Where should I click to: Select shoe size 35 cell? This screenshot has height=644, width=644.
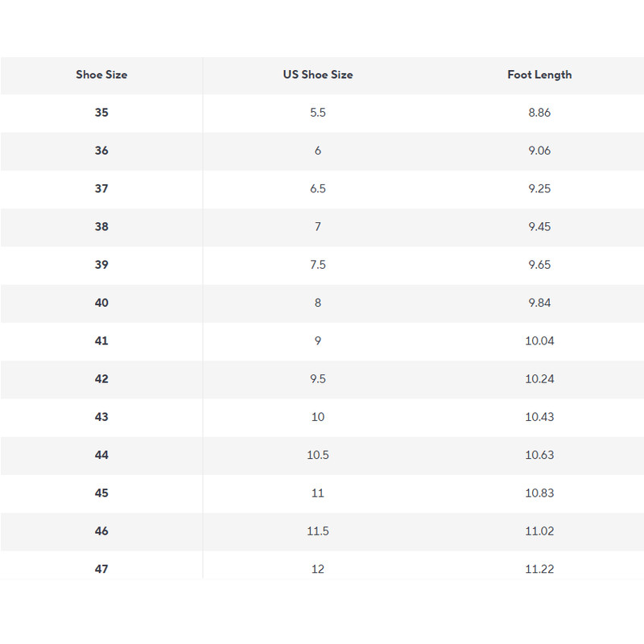pos(101,113)
